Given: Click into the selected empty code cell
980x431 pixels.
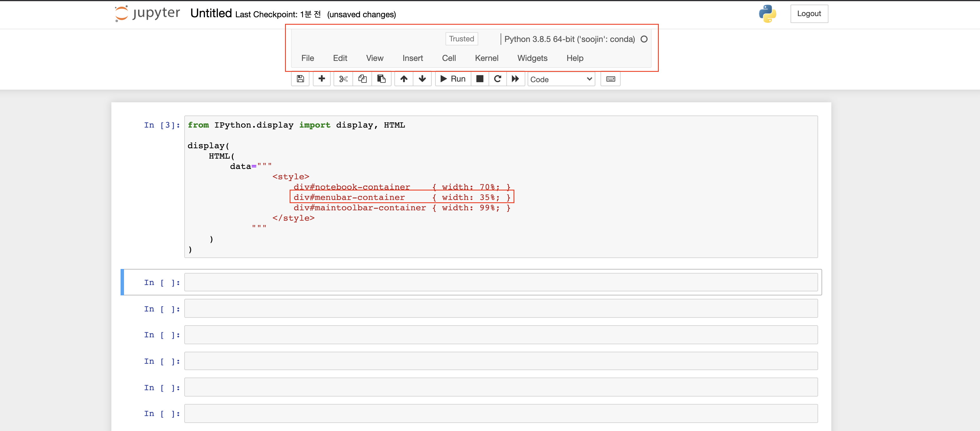Looking at the screenshot, I should 501,282.
